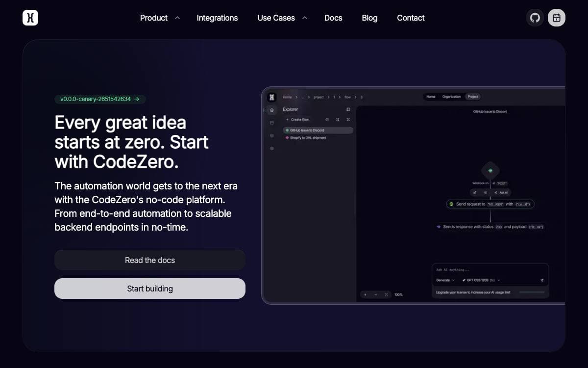The image size is (588, 368).
Task: Click the CodeZero logo inside app preview
Action: [272, 97]
